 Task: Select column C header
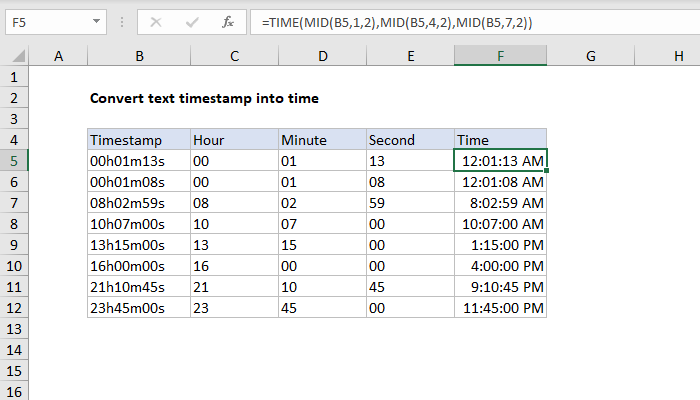click(x=234, y=56)
